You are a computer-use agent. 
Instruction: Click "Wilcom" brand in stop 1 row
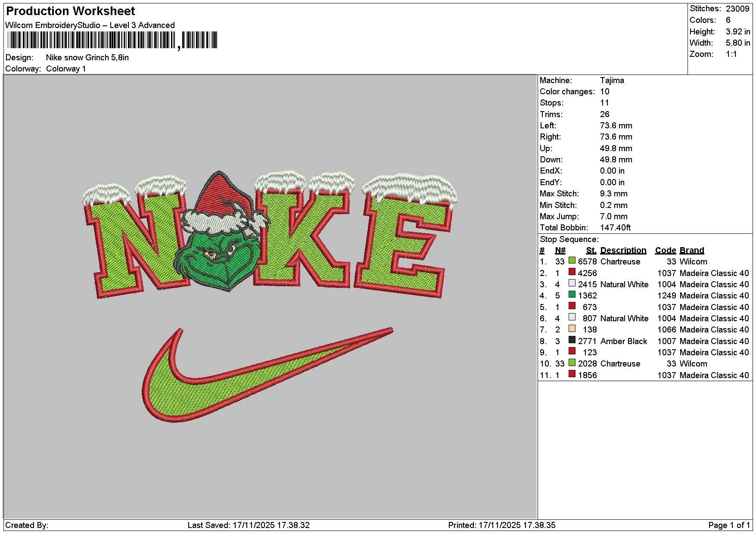coord(693,261)
